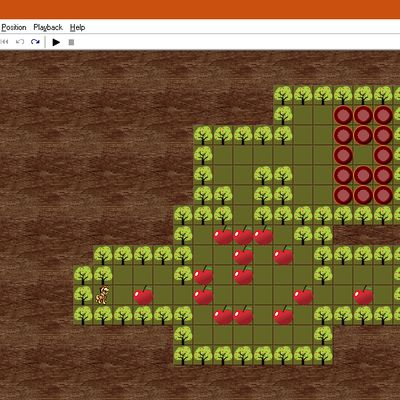The width and height of the screenshot is (400, 400).
Task: Click the goal circle right of the empty center tile
Action: pos(383,155)
